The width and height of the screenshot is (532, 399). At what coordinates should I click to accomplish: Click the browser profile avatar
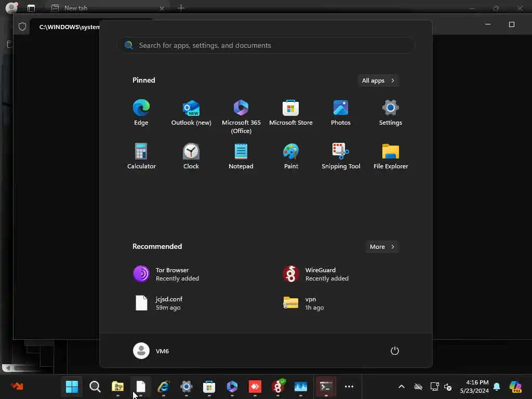(11, 7)
